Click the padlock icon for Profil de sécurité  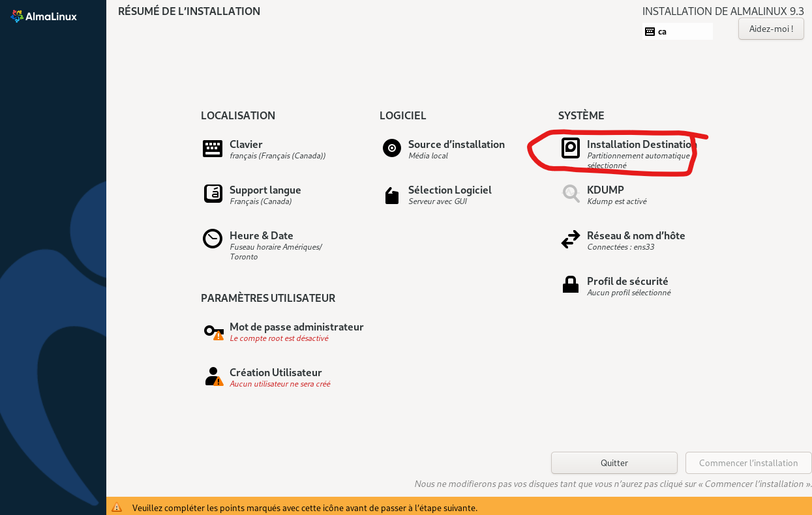click(x=571, y=284)
